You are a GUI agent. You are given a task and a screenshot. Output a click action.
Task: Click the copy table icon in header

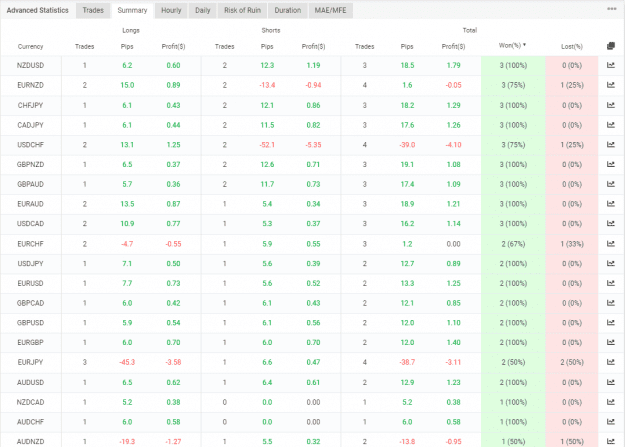click(x=611, y=46)
